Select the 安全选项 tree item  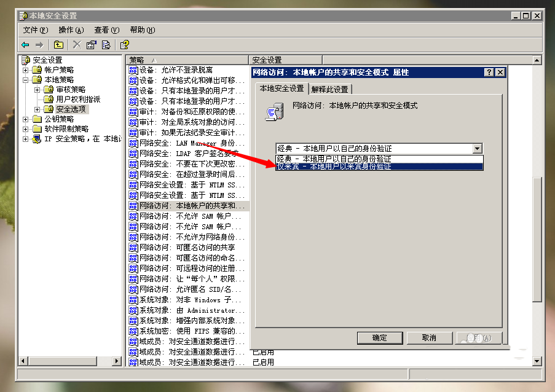point(71,109)
